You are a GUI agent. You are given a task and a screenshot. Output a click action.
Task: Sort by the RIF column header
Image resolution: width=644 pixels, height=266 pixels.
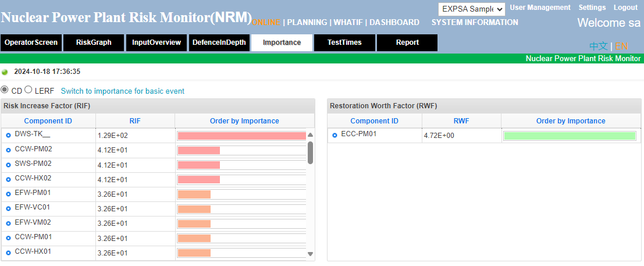point(135,121)
